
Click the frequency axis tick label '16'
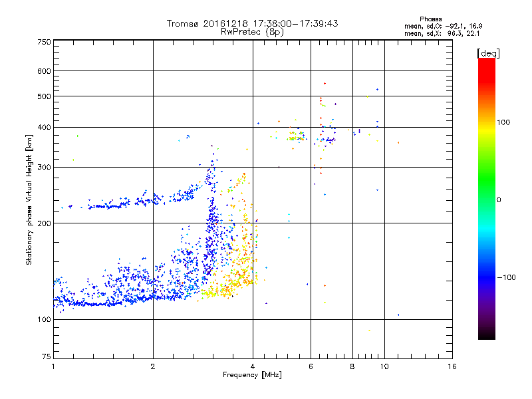click(452, 366)
